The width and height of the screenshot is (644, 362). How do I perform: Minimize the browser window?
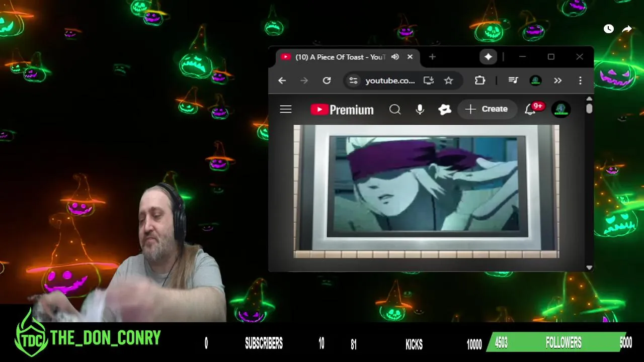coord(522,57)
